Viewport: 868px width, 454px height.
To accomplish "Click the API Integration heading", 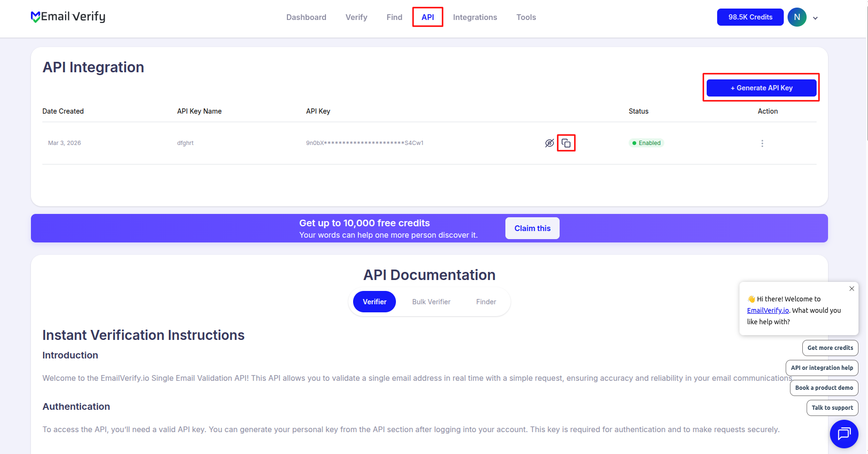I will (93, 68).
